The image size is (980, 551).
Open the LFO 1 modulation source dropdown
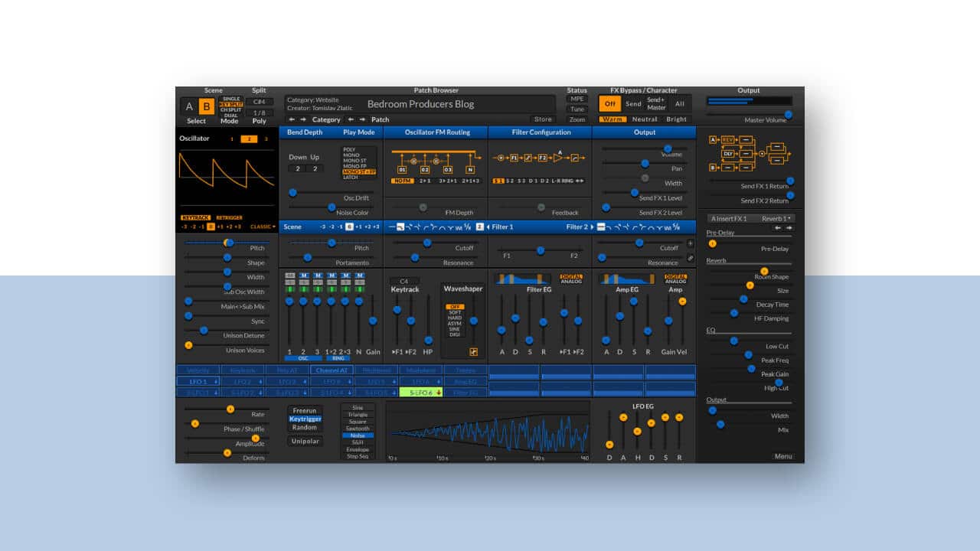[x=198, y=381]
